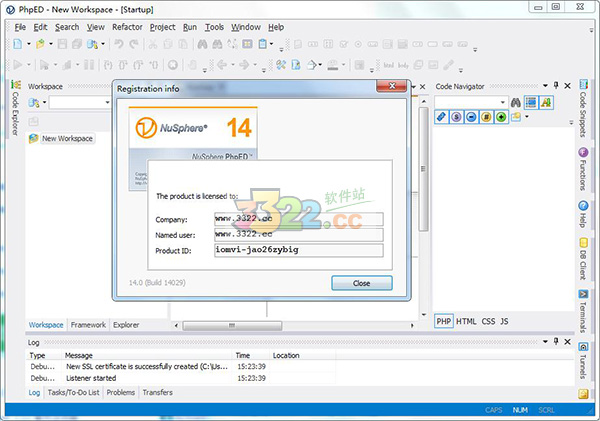Screen dimensions: 600x421
Task: Open the Terminals side panel
Action: [583, 311]
